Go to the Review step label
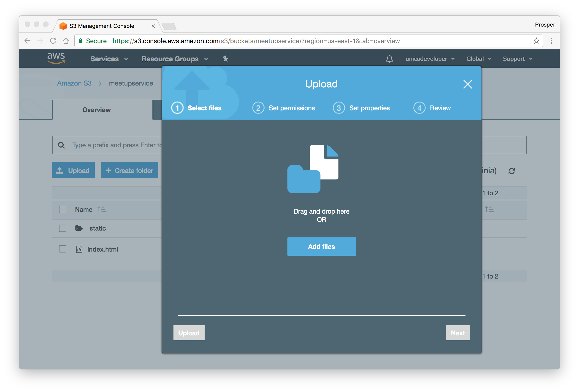 pos(440,108)
